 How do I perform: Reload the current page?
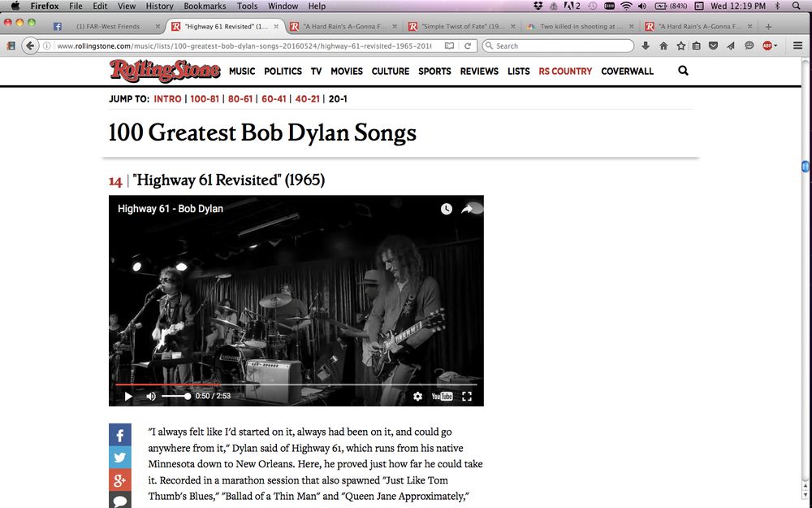(467, 46)
